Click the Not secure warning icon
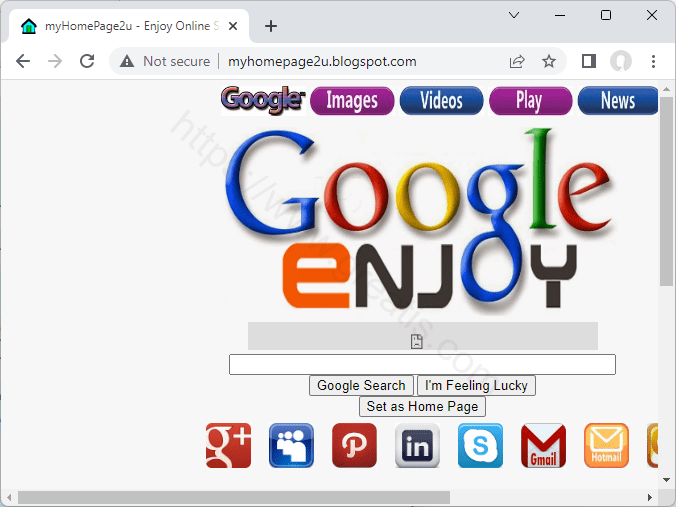The width and height of the screenshot is (676, 507). (x=127, y=61)
